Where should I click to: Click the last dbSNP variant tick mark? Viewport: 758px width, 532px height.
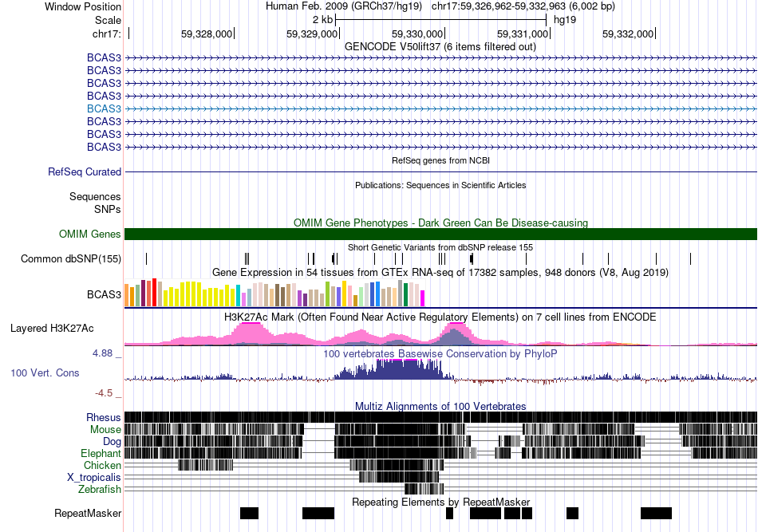tap(690, 258)
